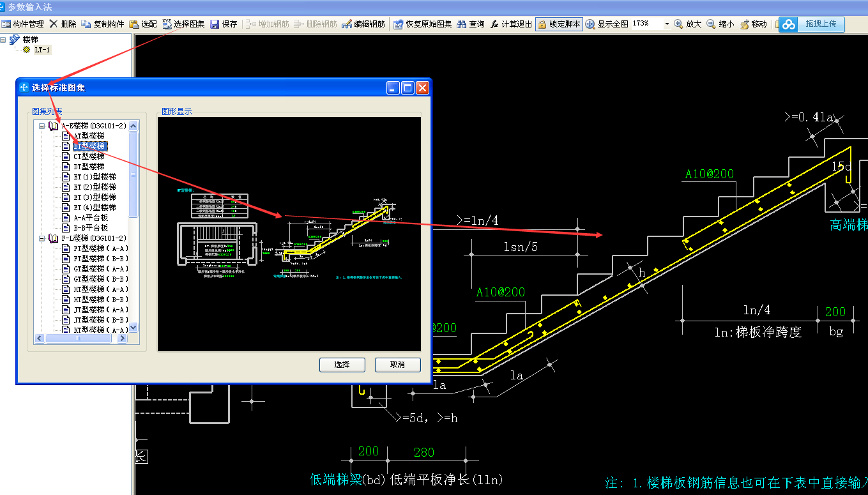Open 选择图集 atlas selection

coord(183,24)
